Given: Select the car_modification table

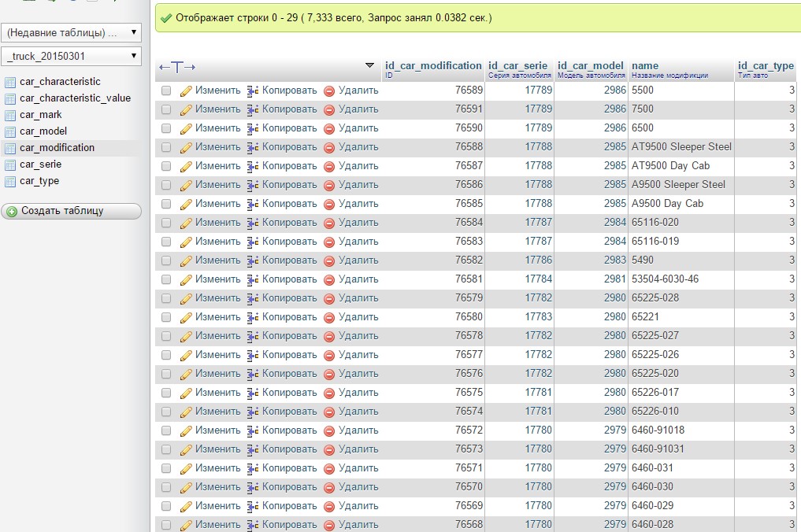Looking at the screenshot, I should pyautogui.click(x=57, y=147).
